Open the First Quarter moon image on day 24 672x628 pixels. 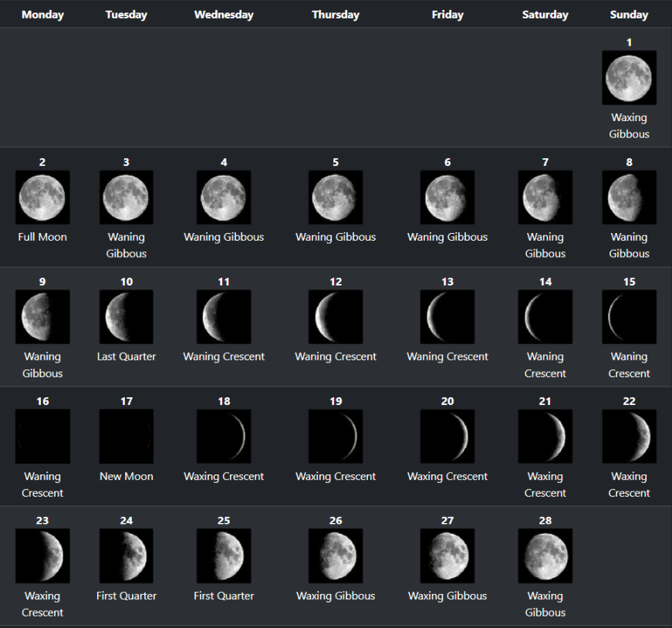(126, 555)
